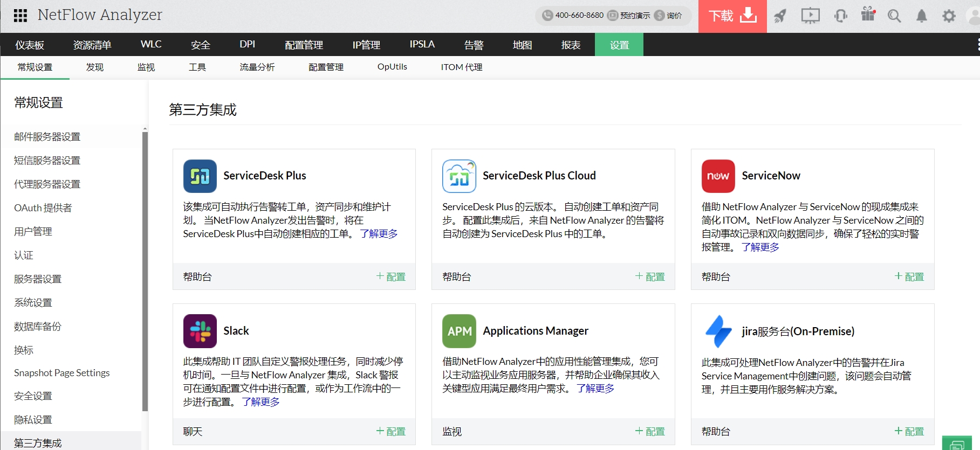Open 了解更多 link in ServiceNow card
Viewport: 980px width, 450px height.
click(x=760, y=247)
